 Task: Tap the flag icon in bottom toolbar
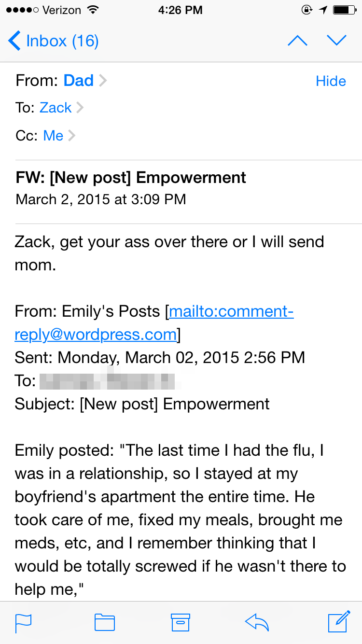click(x=23, y=622)
